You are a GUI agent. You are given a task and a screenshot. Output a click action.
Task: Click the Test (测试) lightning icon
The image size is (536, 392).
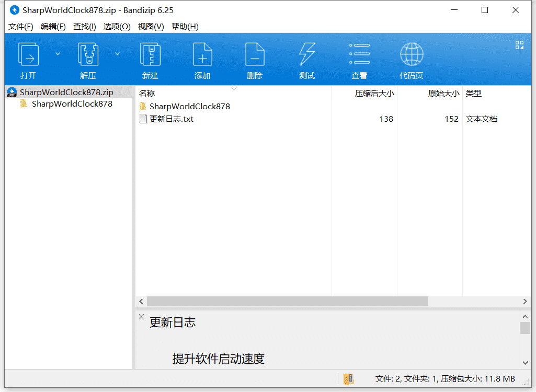point(307,54)
